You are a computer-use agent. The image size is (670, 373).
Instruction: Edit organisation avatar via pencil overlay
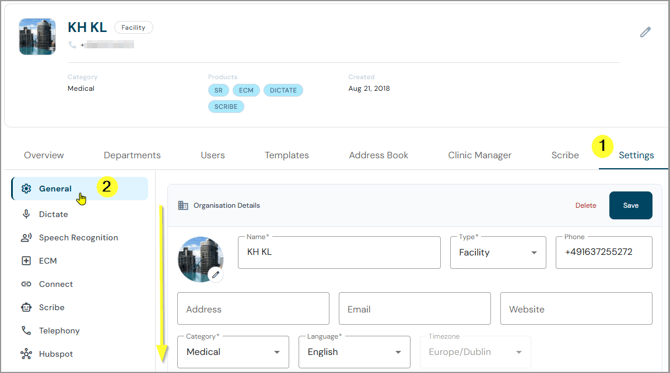[x=216, y=274]
